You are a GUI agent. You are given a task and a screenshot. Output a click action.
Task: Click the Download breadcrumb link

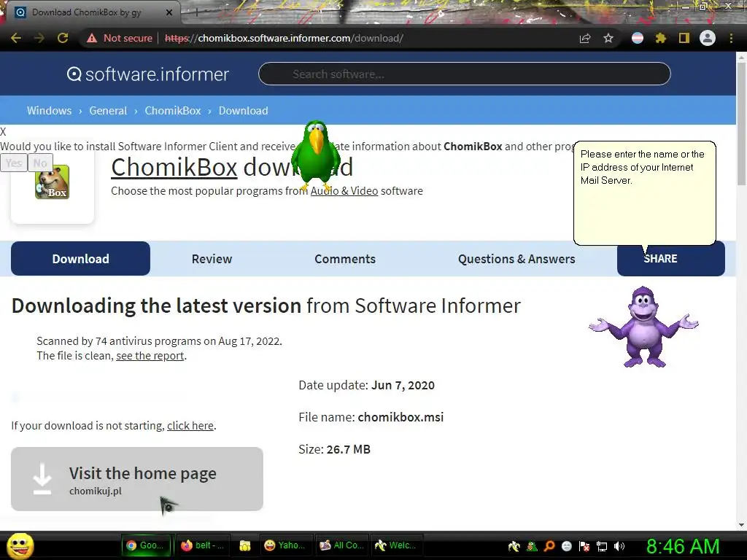[244, 111]
